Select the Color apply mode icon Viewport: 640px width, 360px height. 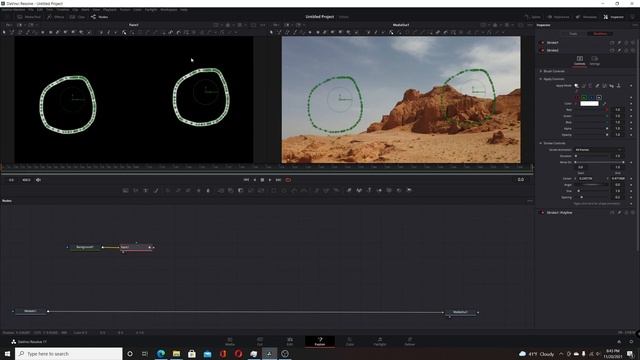pyautogui.click(x=577, y=86)
